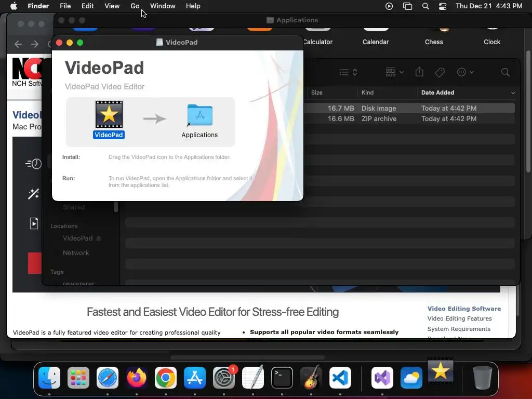Open Video Editing Software link on webpage
This screenshot has width=532, height=399.
tap(464, 309)
